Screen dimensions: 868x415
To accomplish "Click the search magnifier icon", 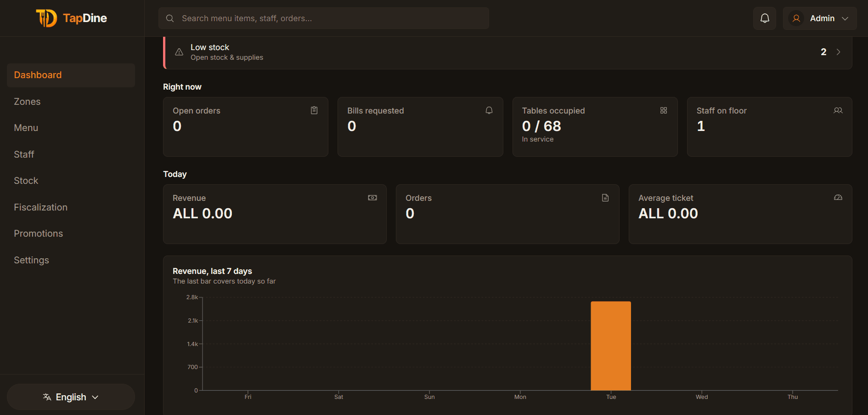I will 170,18.
